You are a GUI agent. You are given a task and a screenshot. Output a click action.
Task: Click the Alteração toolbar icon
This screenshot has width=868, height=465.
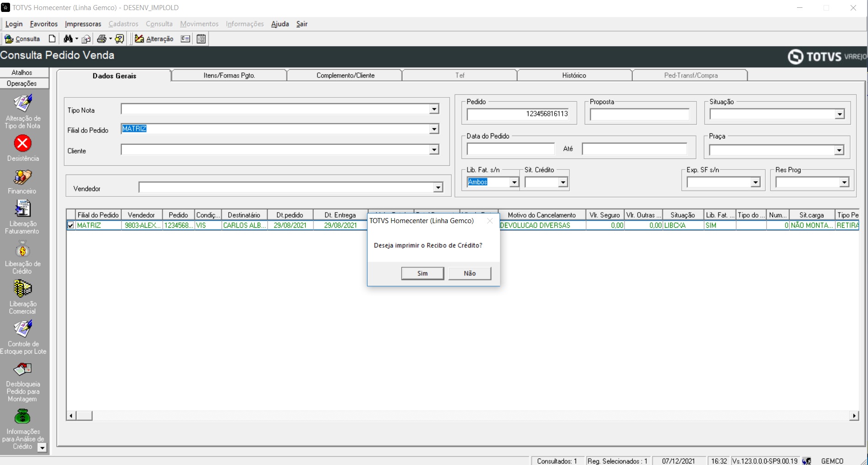tap(154, 39)
